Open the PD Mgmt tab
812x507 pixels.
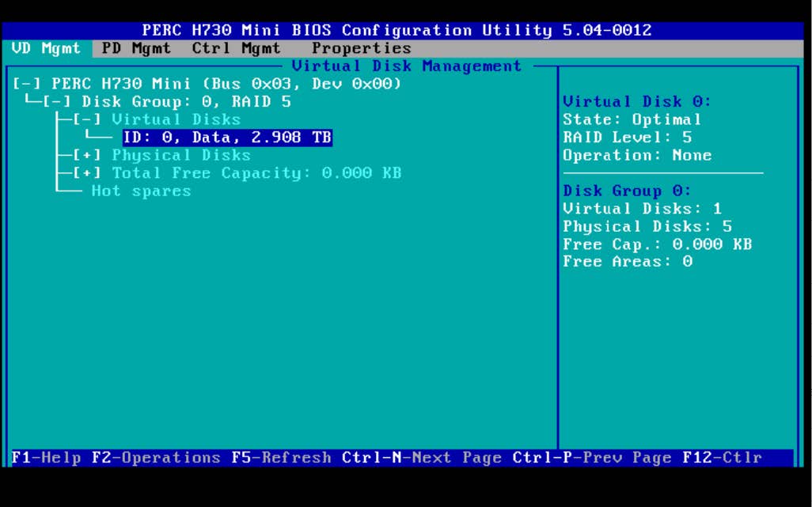click(x=136, y=48)
